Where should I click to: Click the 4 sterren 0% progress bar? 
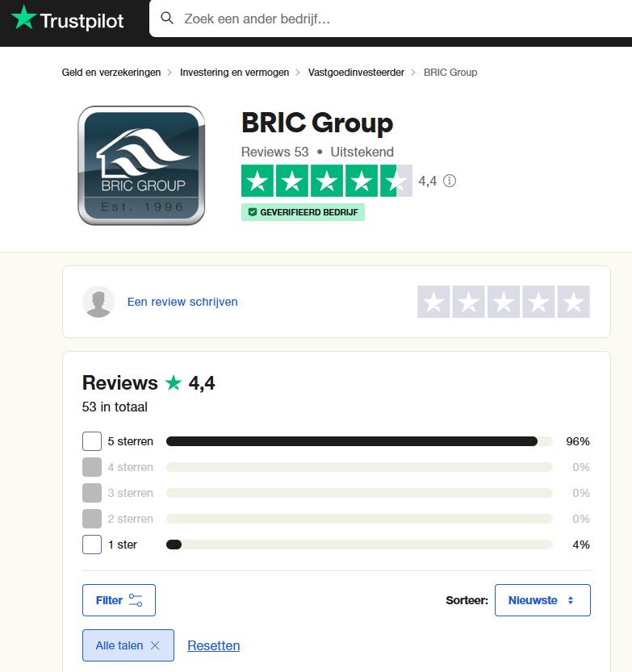pos(359,467)
